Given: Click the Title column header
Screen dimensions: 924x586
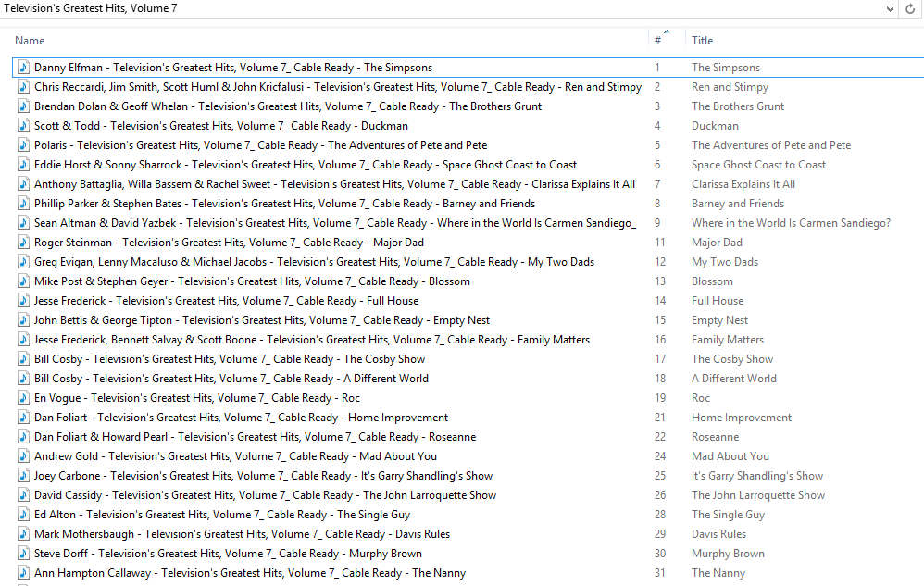Looking at the screenshot, I should [x=703, y=41].
